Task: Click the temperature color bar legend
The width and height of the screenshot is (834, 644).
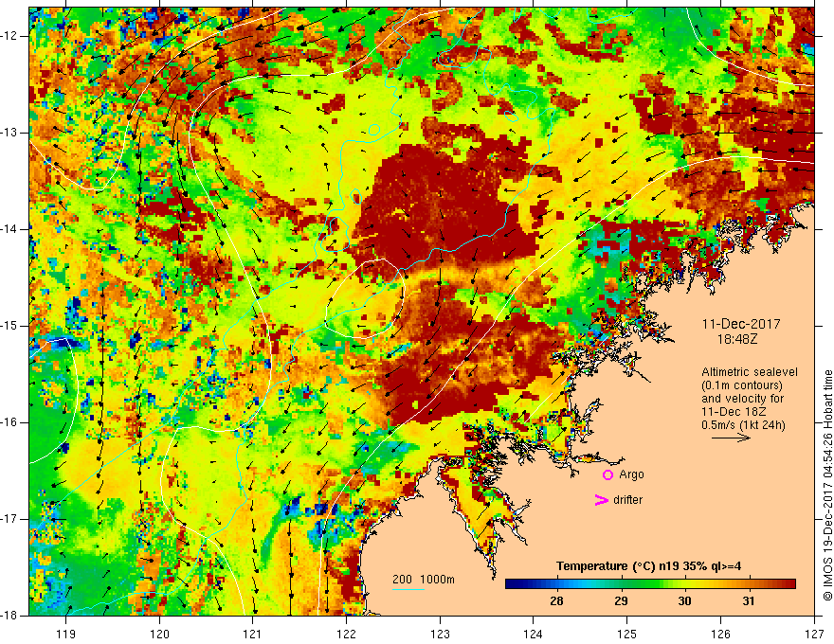Action: tap(650, 584)
